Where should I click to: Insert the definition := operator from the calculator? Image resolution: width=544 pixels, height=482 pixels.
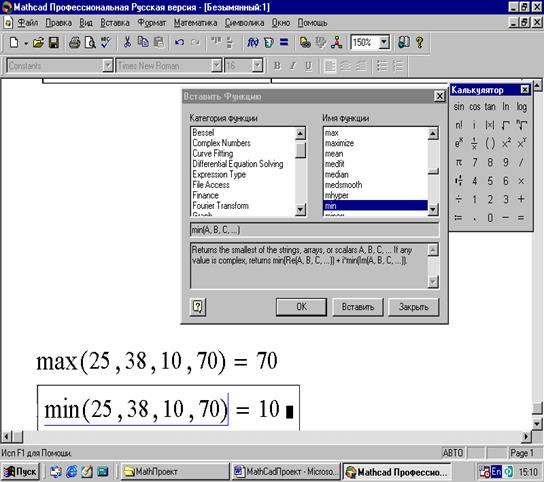point(459,218)
